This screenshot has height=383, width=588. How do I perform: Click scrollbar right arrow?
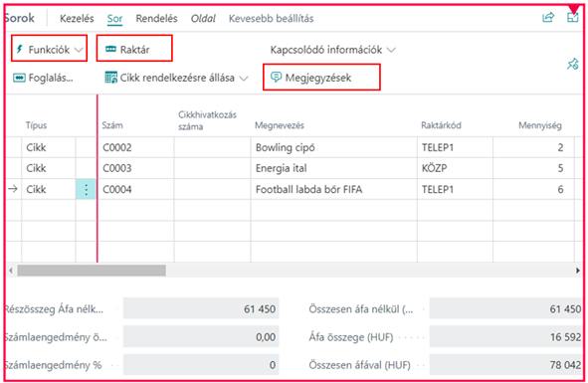point(578,271)
